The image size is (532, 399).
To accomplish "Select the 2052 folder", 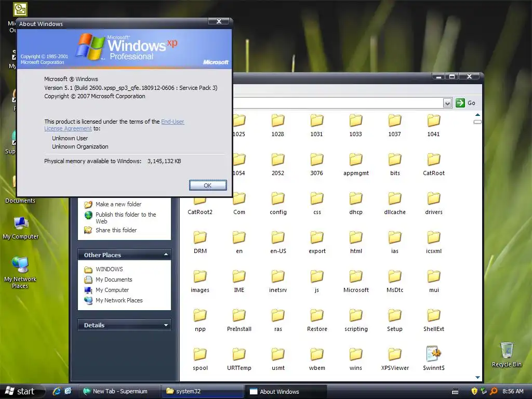I will pyautogui.click(x=277, y=164).
